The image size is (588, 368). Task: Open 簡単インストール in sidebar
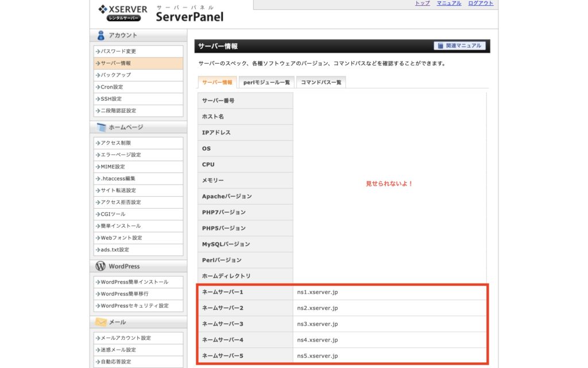tap(138, 225)
